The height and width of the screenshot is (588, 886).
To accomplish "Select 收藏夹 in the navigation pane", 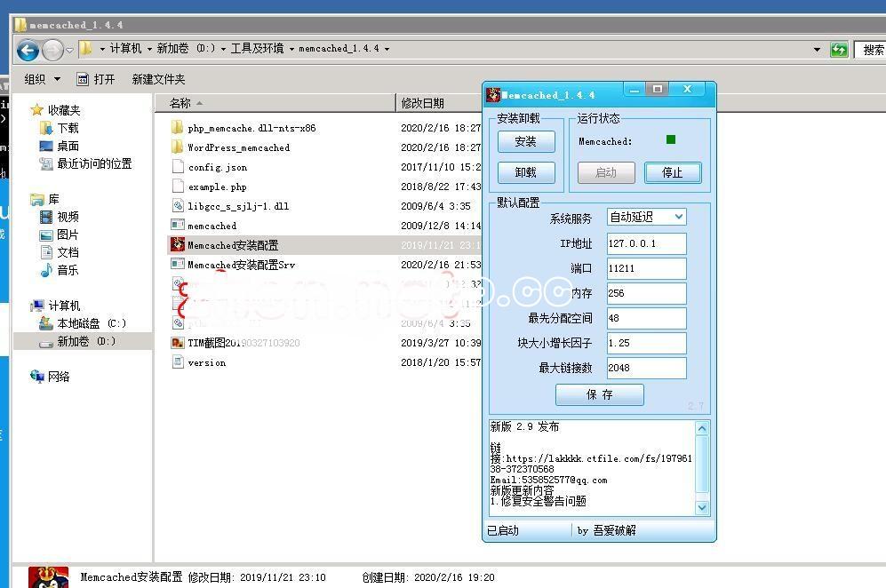I will click(55, 110).
